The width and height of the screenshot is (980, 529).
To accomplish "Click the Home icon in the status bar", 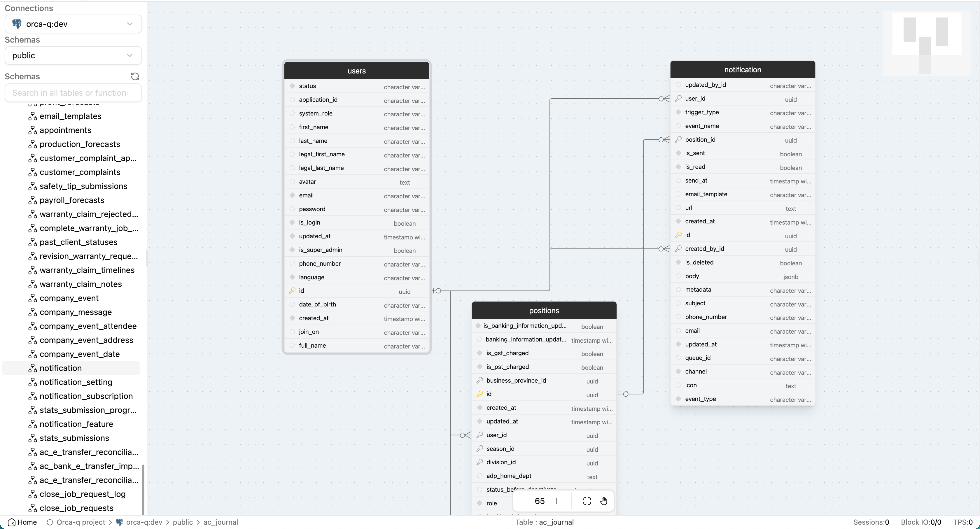I will [12, 522].
